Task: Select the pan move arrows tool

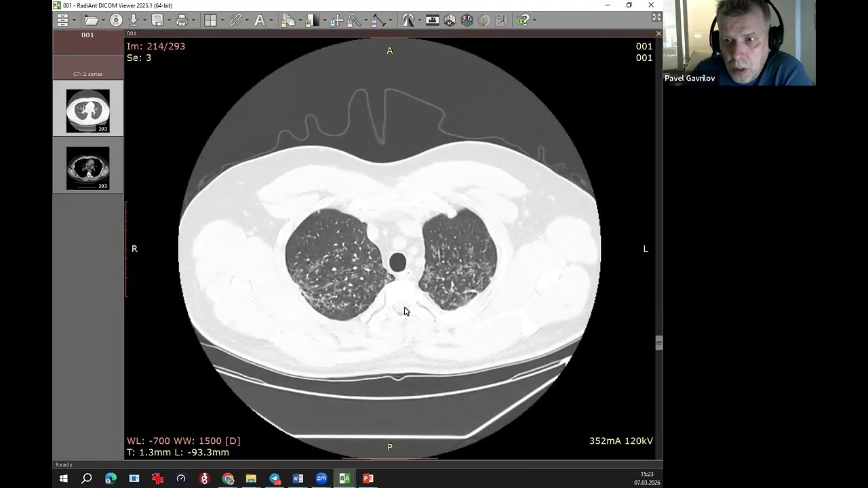Action: pyautogui.click(x=336, y=20)
